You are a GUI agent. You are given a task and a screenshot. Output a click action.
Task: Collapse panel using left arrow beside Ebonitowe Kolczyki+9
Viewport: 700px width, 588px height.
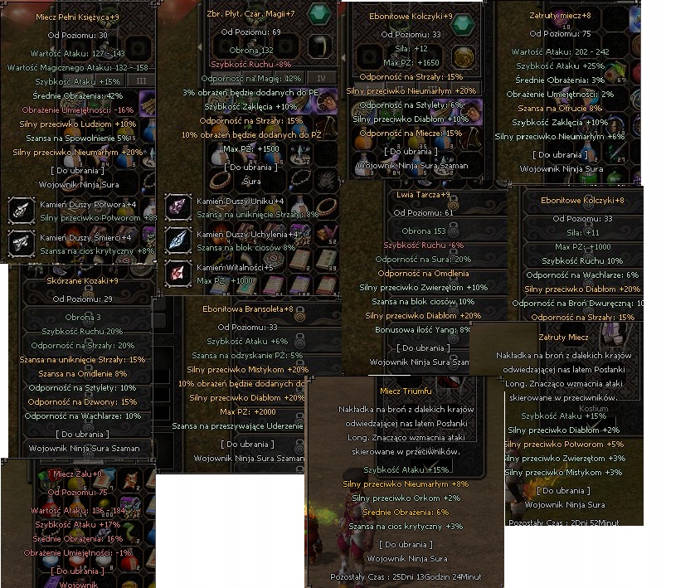[x=343, y=57]
